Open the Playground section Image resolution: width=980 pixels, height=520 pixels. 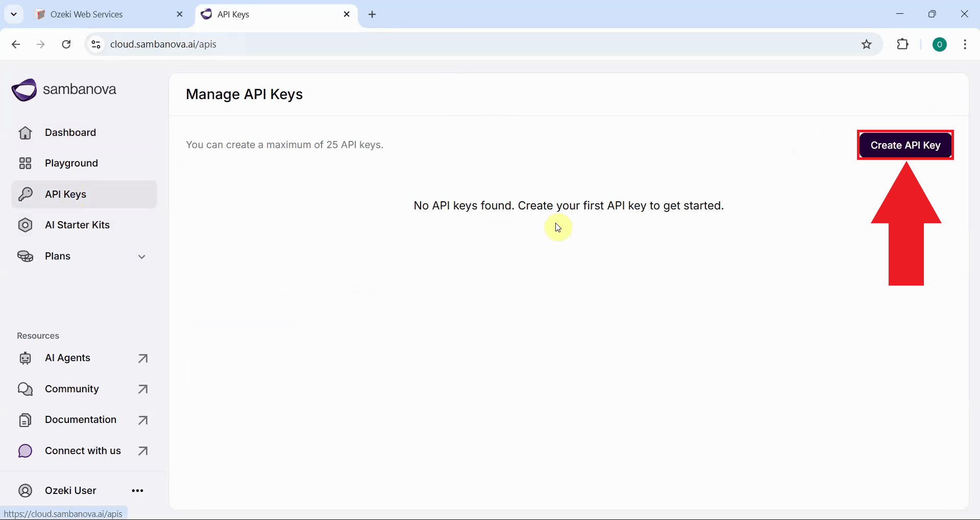point(72,163)
